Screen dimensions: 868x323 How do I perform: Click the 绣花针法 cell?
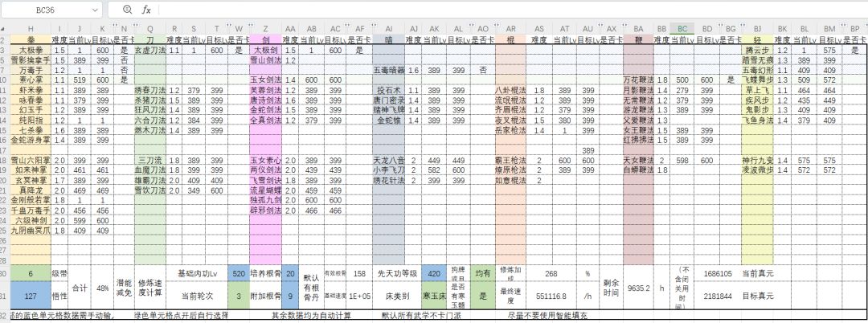click(389, 180)
